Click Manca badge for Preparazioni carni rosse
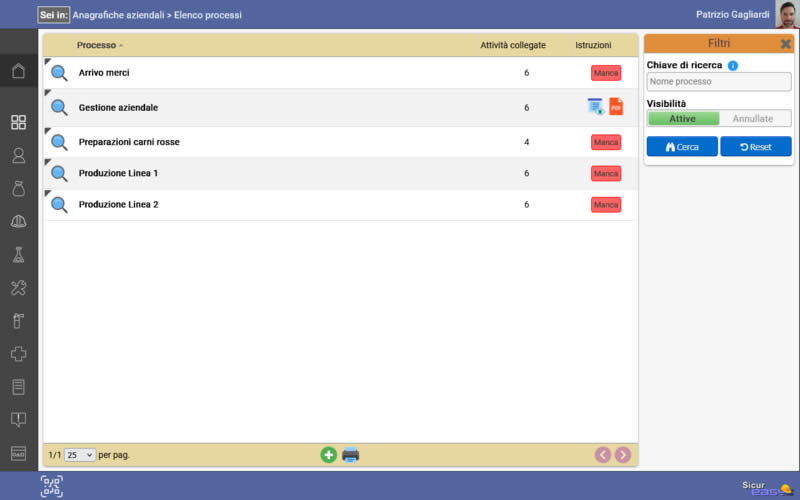The height and width of the screenshot is (500, 800). point(606,142)
